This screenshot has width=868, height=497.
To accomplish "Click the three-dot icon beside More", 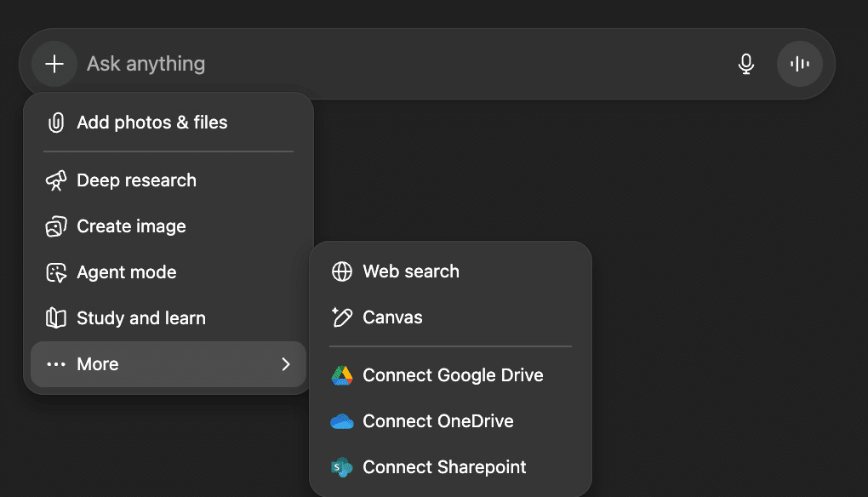I will coord(56,364).
